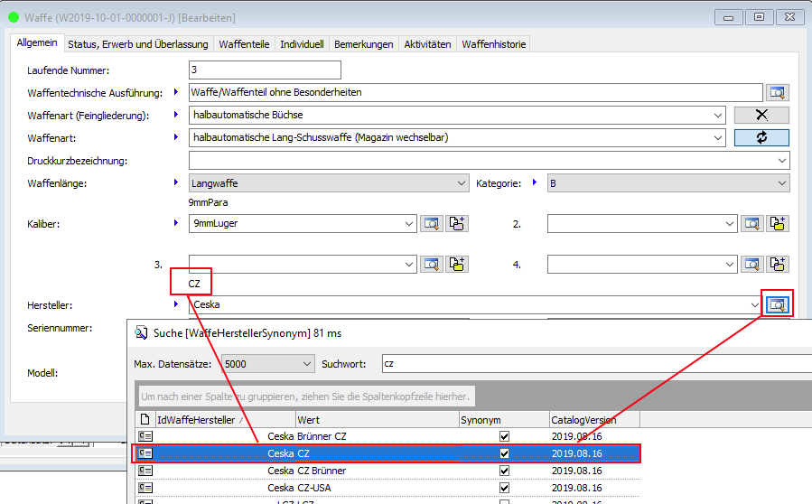Switch to the Waffenteile tab

246,44
